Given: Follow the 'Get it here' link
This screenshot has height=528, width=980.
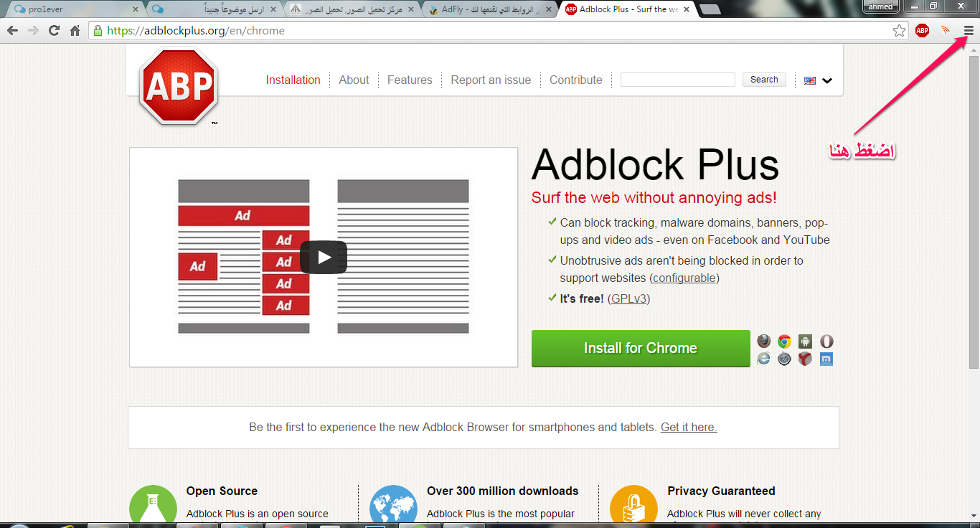Looking at the screenshot, I should [x=689, y=427].
